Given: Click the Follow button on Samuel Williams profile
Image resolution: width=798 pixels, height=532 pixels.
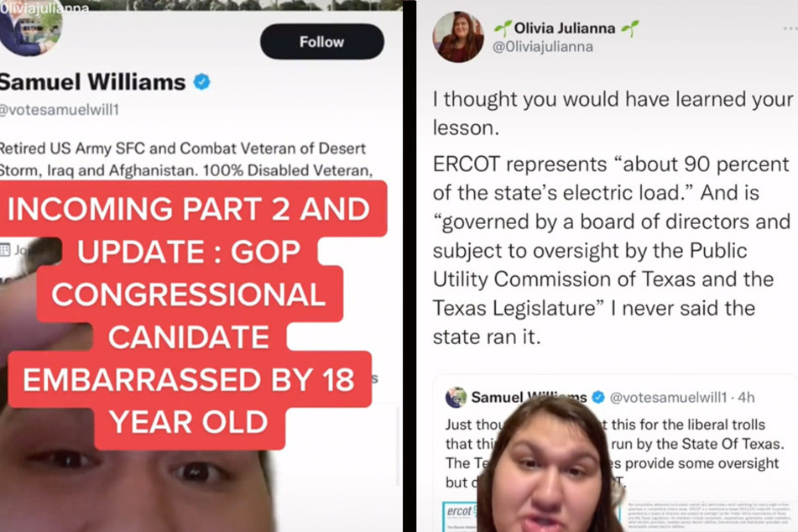Looking at the screenshot, I should (x=321, y=41).
